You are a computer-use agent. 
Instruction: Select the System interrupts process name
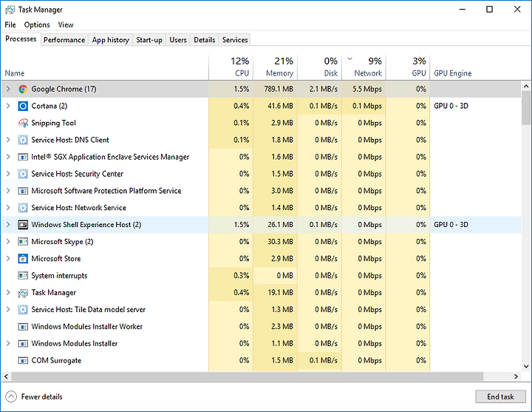click(x=59, y=275)
